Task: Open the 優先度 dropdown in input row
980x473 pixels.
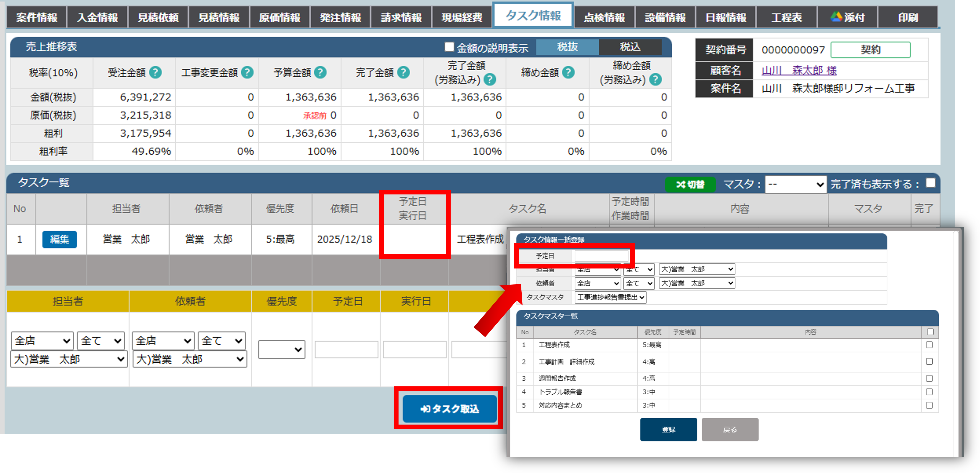Action: click(x=282, y=349)
